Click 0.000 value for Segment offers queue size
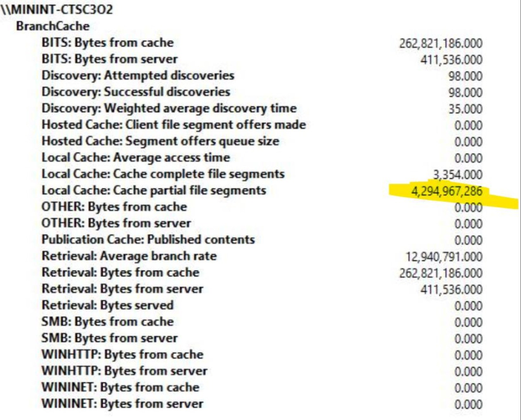 pyautogui.click(x=469, y=142)
